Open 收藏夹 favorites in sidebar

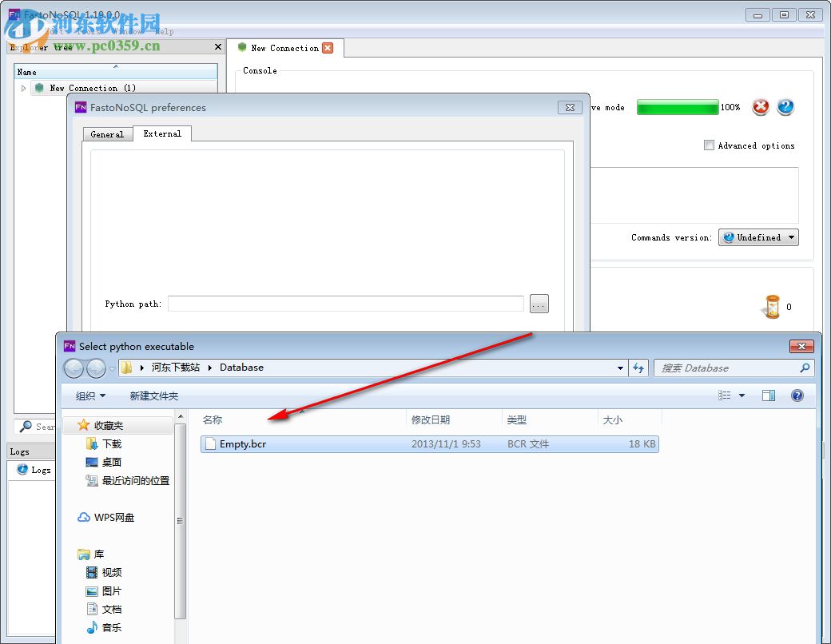pyautogui.click(x=108, y=425)
